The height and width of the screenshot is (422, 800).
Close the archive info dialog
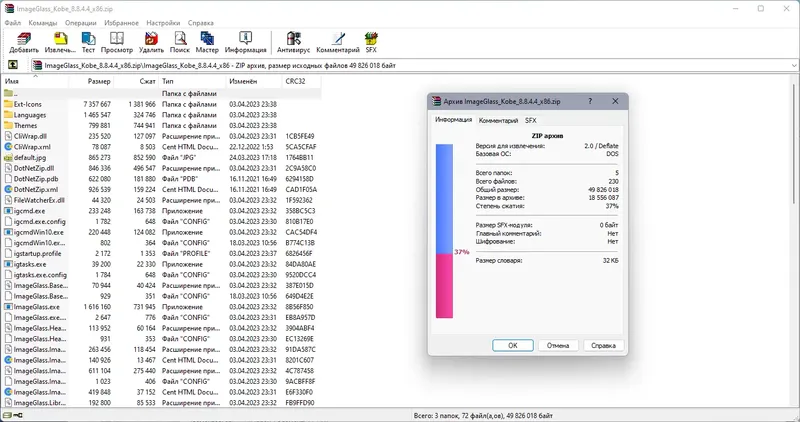click(615, 101)
